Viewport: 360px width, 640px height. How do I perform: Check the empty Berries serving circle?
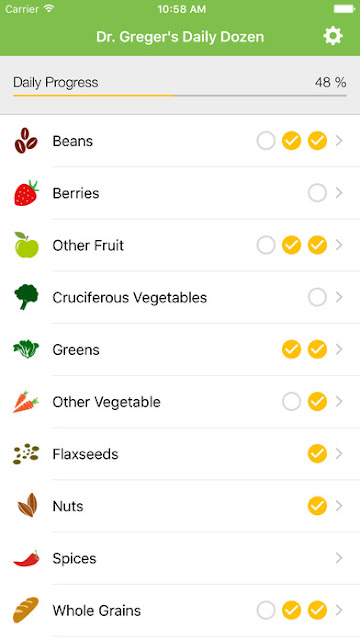click(x=317, y=193)
